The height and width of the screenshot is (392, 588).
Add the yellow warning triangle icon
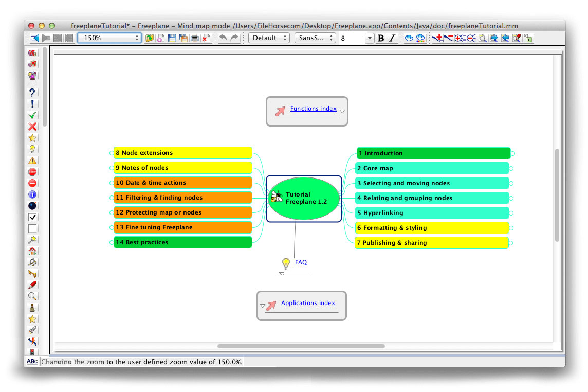[32, 161]
